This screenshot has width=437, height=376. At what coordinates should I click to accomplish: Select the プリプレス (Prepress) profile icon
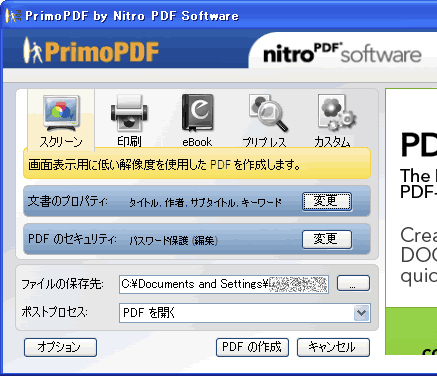269,113
